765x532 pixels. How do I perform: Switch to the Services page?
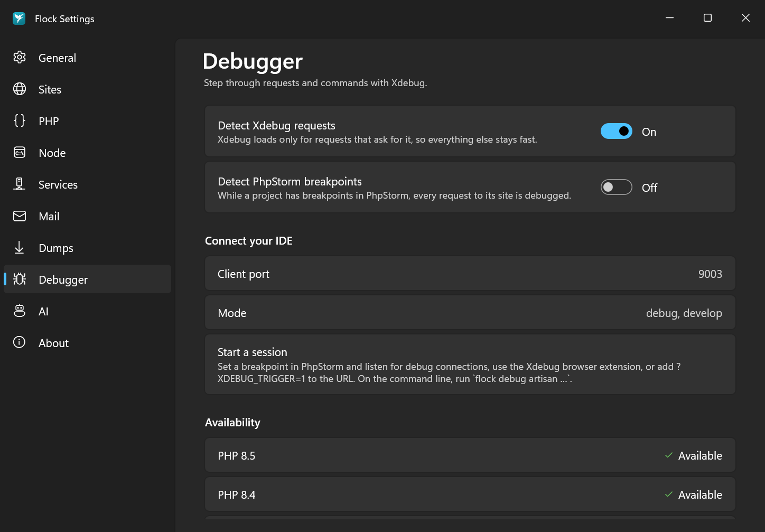(87, 184)
